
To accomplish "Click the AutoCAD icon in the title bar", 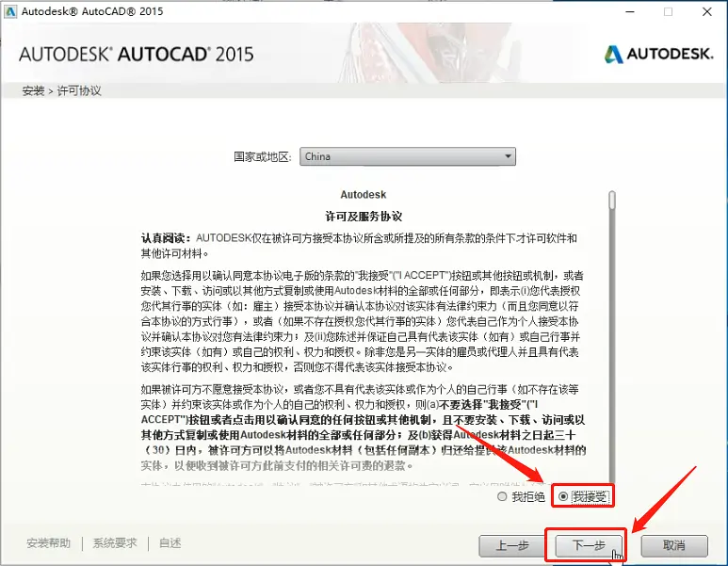I will tap(9, 11).
